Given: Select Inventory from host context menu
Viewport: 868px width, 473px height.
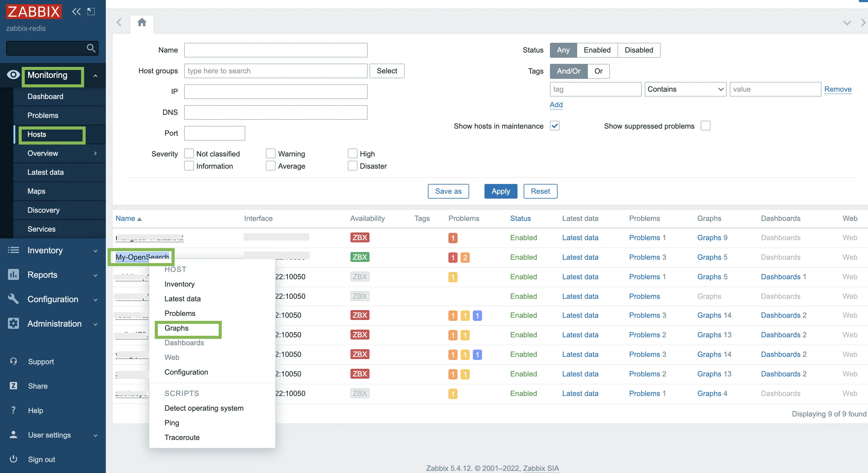Looking at the screenshot, I should [x=180, y=284].
